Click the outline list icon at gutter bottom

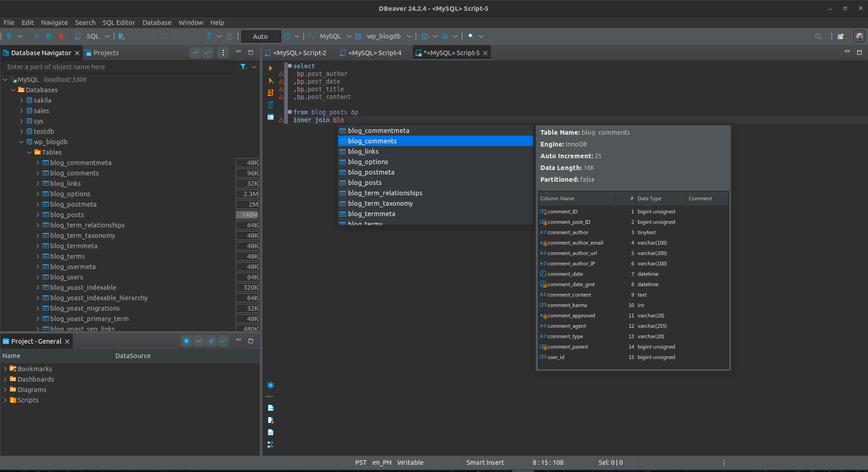click(x=271, y=444)
